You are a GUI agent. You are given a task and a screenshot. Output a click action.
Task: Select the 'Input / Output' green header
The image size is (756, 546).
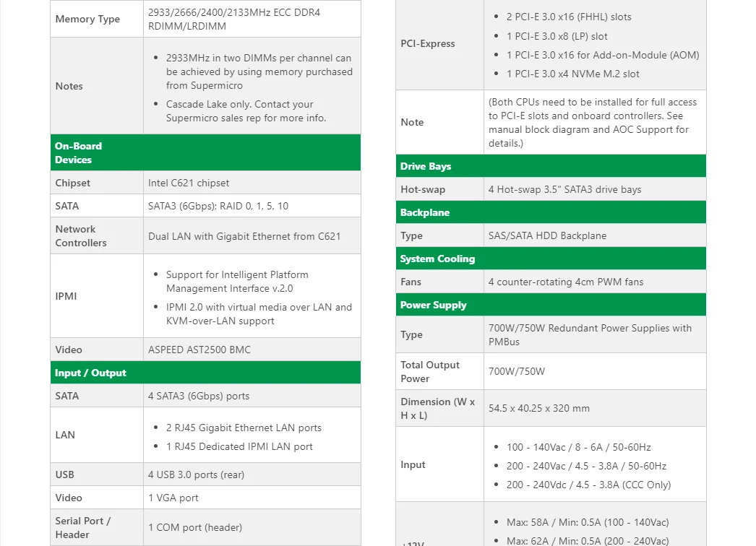point(205,373)
